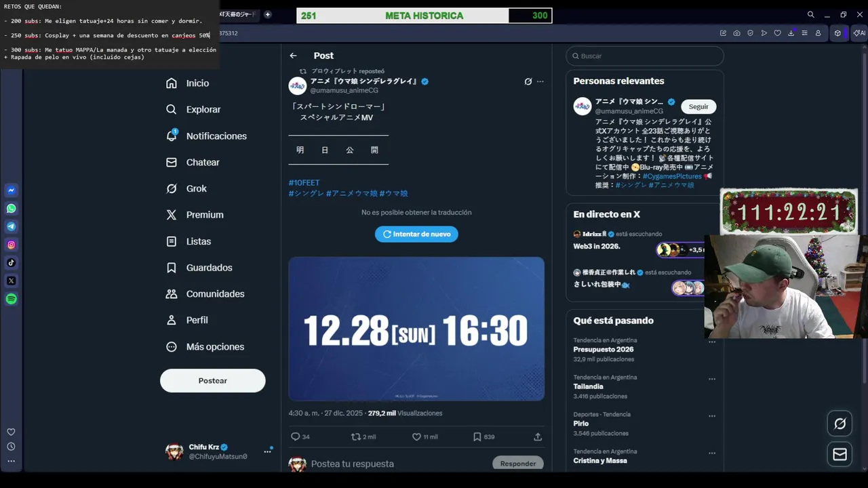
Task: Expand Más opciones in the X navigation
Action: [x=205, y=347]
